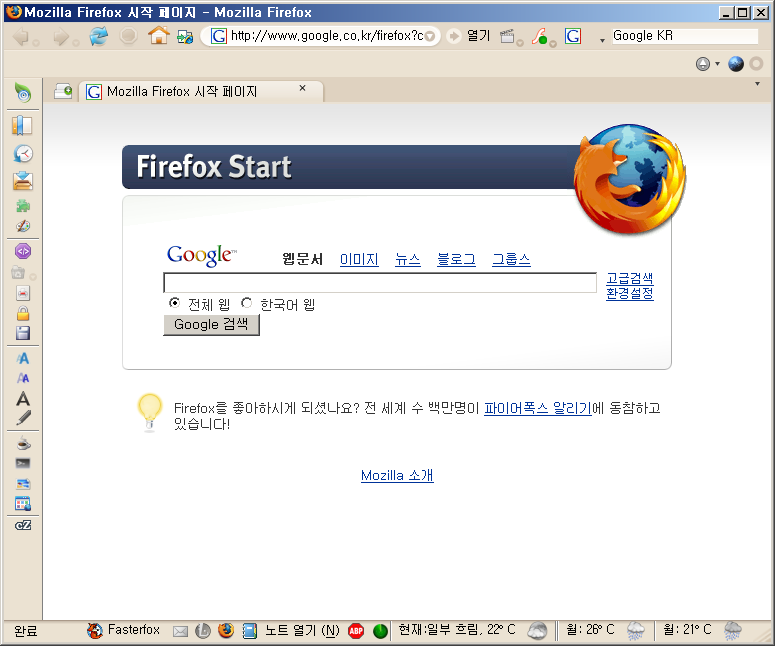The image size is (775, 646).
Task: Click the console terminal icon
Action: (23, 463)
